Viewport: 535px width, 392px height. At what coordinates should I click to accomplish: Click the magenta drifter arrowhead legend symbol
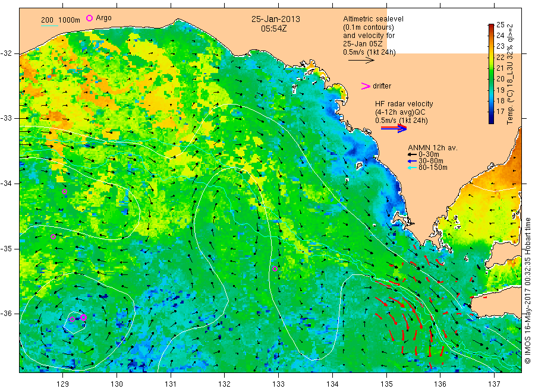tap(366, 86)
